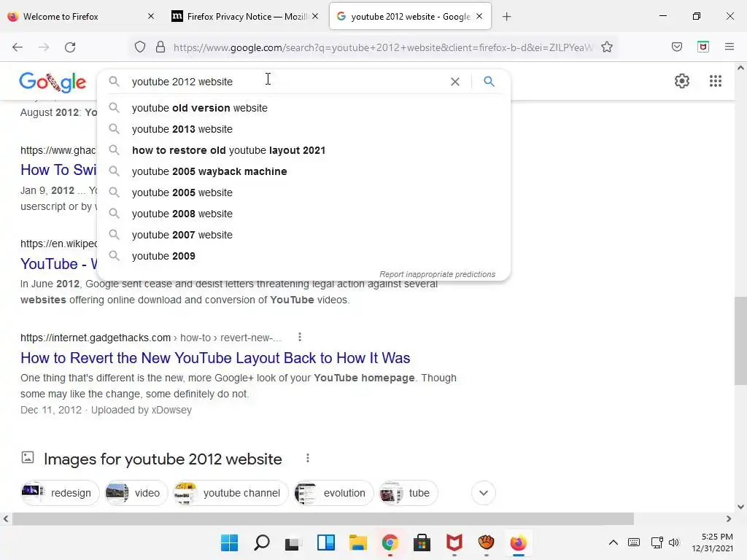This screenshot has height=560, width=747.
Task: Filter images by tube chip
Action: click(408, 493)
